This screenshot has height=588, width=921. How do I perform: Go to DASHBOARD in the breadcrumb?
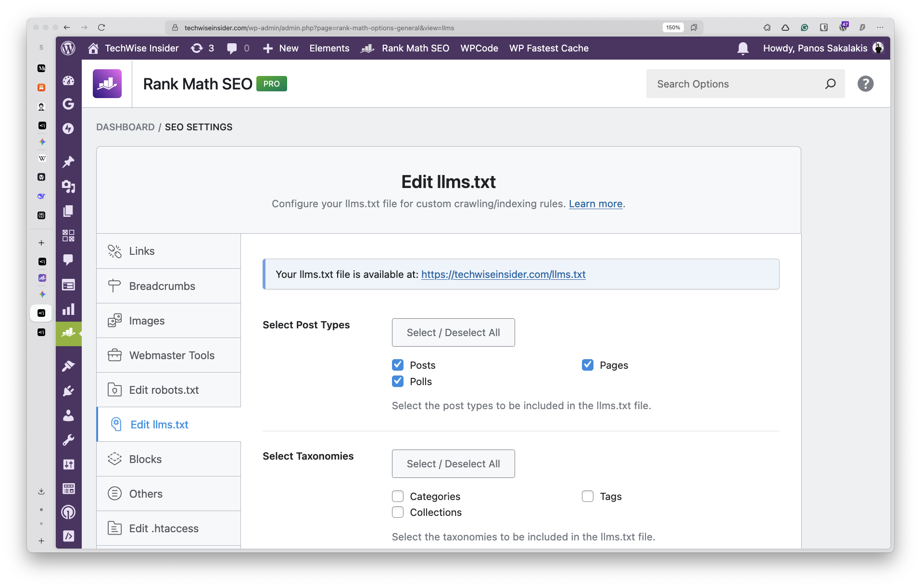click(x=126, y=127)
